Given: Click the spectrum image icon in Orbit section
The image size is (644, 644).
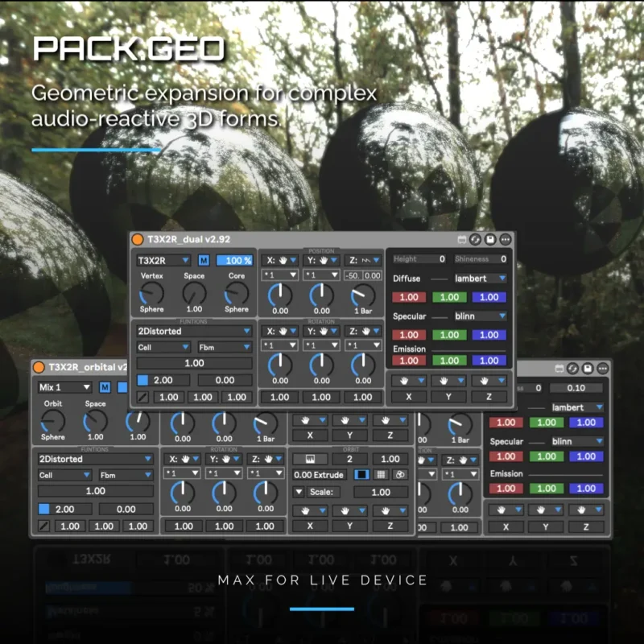Looking at the screenshot, I should coord(310,459).
